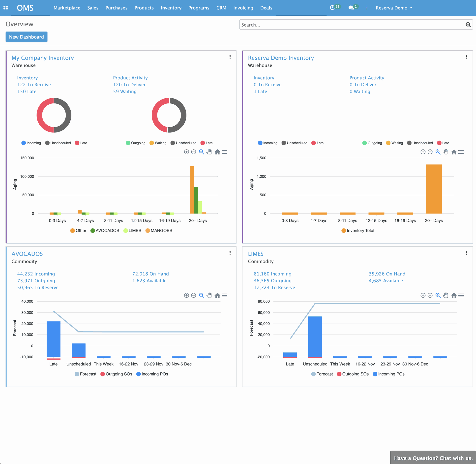Open the activities clock icon with badge 65

(x=332, y=8)
